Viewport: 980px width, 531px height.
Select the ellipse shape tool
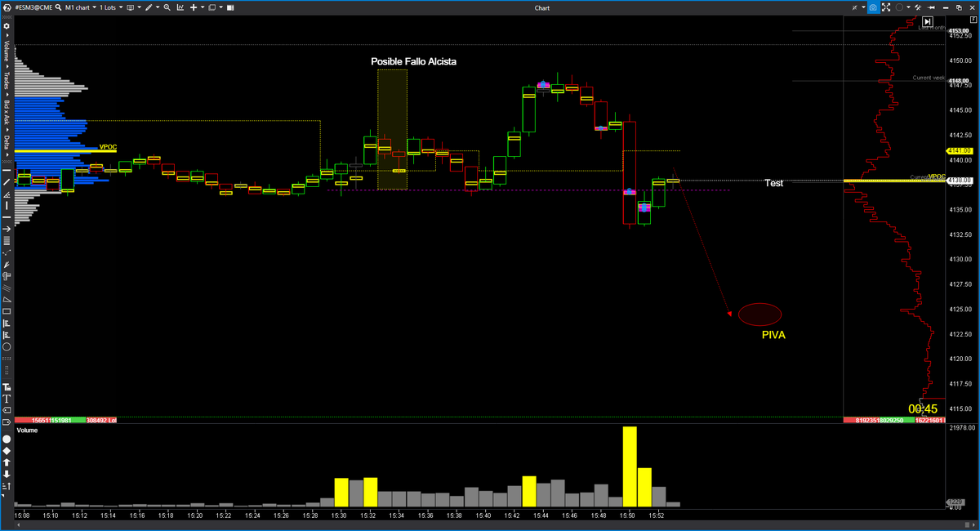click(7, 346)
